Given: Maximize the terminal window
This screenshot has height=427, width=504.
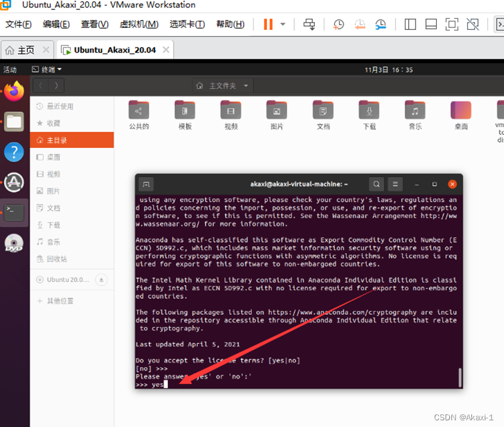Looking at the screenshot, I should pos(434,185).
